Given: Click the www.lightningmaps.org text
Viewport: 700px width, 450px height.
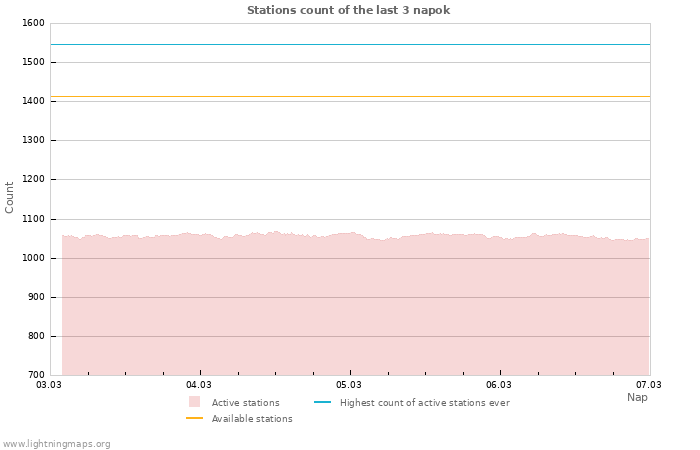Looking at the screenshot, I should tap(56, 444).
